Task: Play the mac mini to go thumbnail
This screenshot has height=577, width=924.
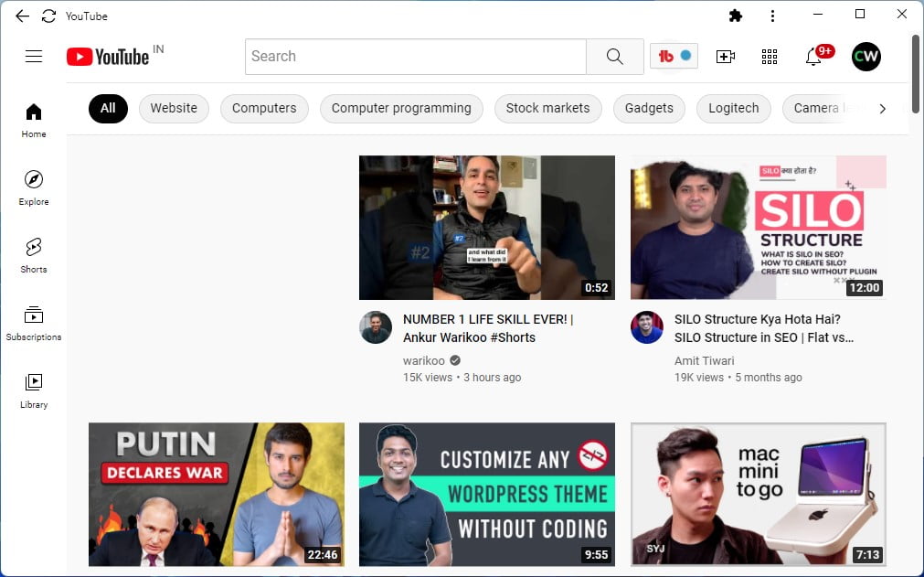Action: 759,495
